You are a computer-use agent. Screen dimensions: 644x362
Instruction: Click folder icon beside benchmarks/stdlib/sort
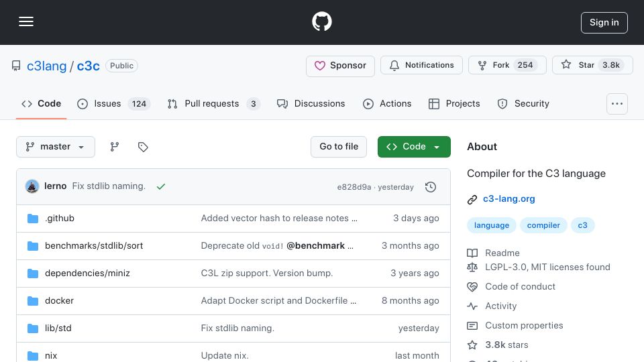32,246
